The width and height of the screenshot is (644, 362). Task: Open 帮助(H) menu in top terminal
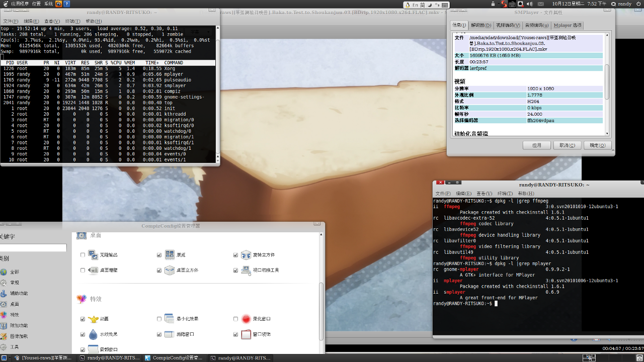[94, 21]
